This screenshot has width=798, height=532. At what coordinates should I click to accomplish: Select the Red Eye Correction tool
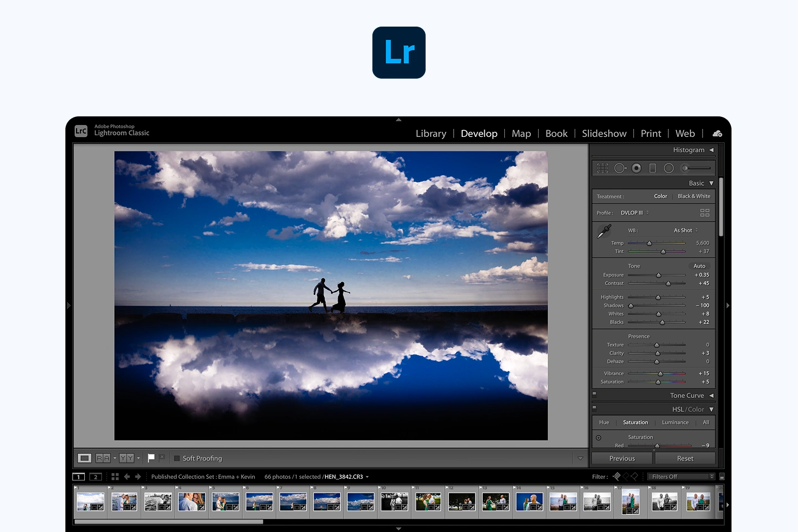pos(636,167)
